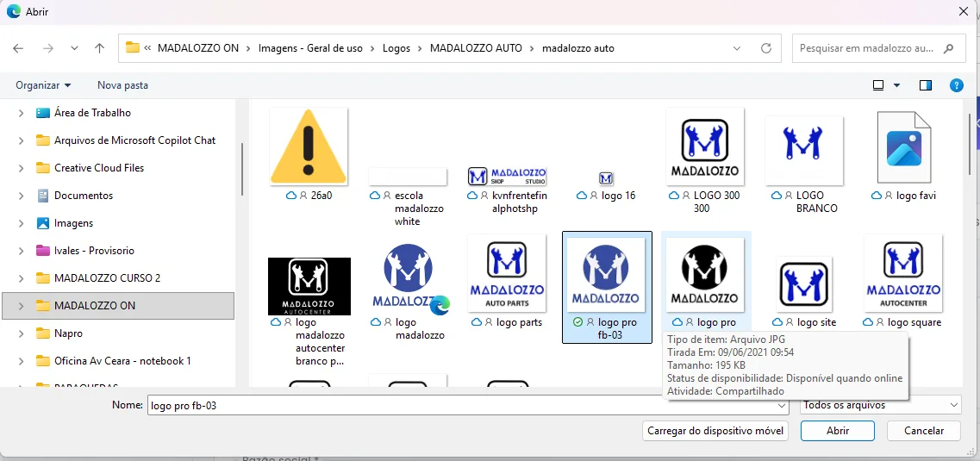Image resolution: width=980 pixels, height=461 pixels.
Task: Open address bar history dropdown
Action: (x=737, y=48)
